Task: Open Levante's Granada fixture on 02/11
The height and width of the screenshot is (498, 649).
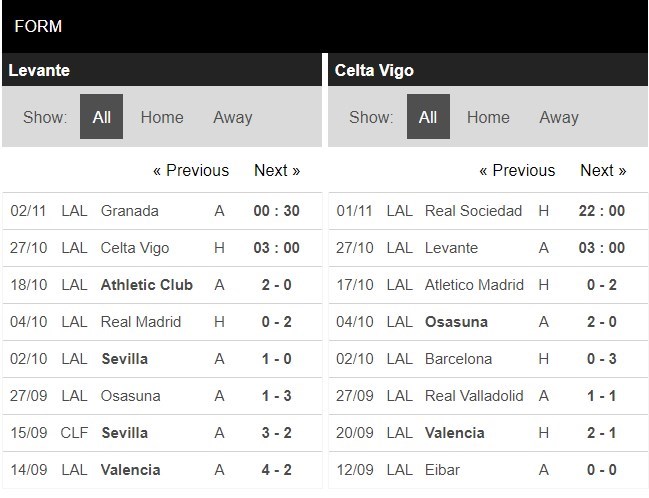Action: [x=129, y=211]
